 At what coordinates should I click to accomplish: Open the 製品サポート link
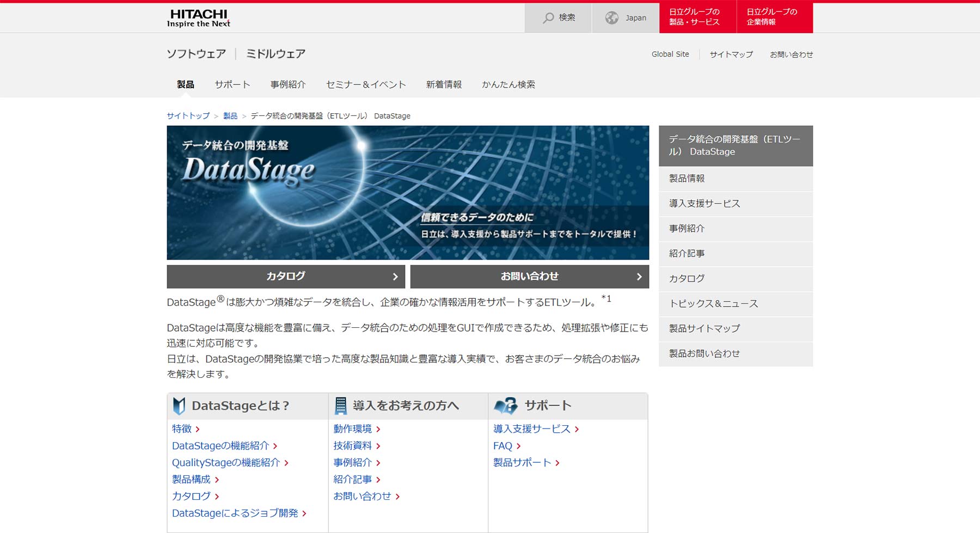[x=522, y=463]
